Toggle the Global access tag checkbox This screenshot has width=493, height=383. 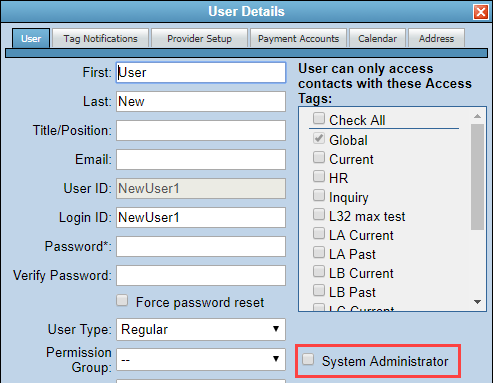coord(319,138)
